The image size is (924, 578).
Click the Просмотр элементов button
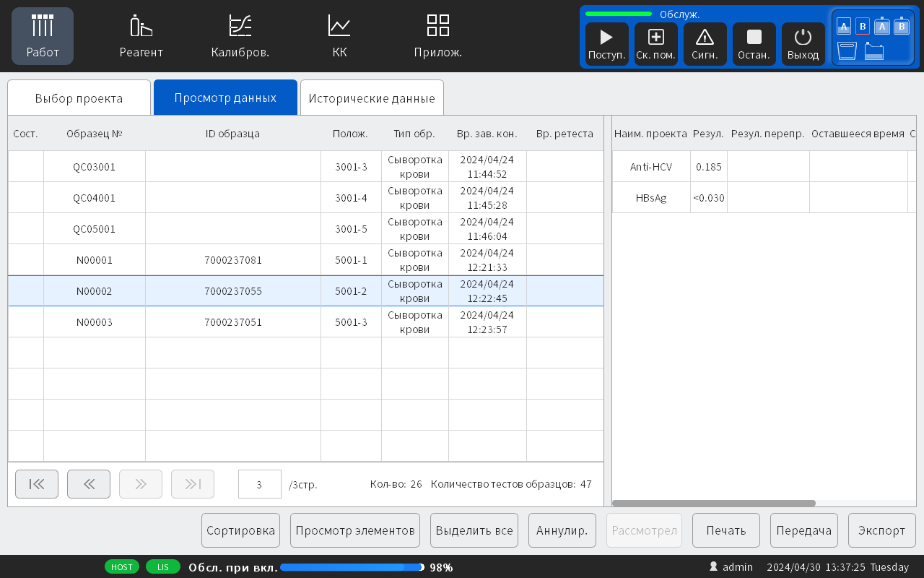(x=356, y=530)
